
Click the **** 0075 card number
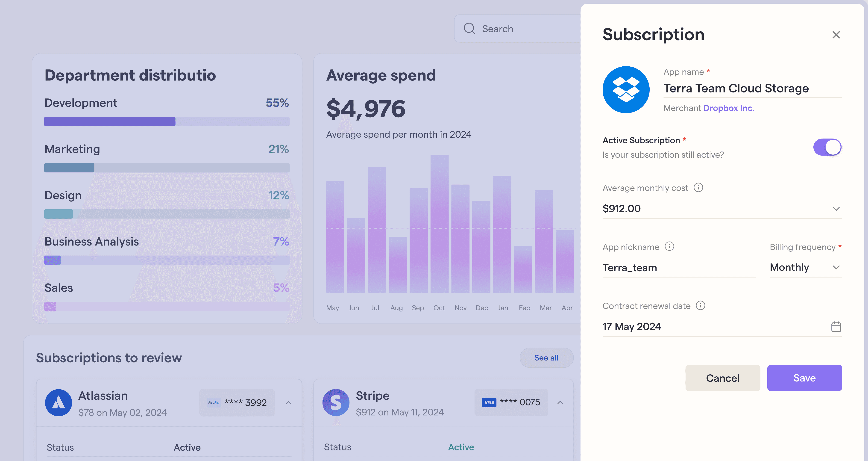coord(520,402)
